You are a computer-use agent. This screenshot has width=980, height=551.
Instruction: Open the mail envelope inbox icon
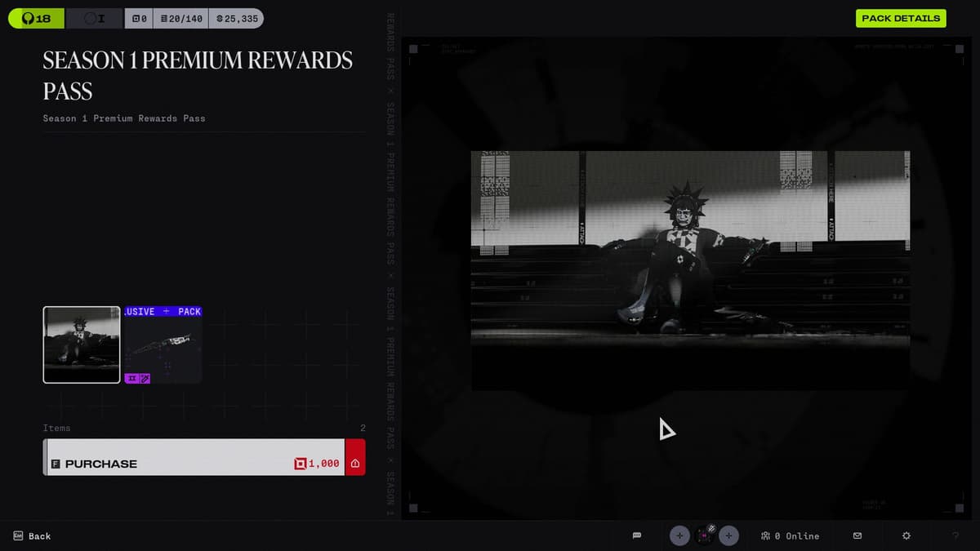pos(857,535)
